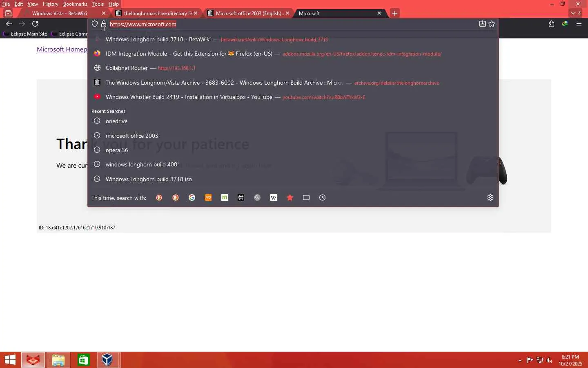Search in open Tabs using the tab icon
This screenshot has width=588, height=368.
[306, 197]
